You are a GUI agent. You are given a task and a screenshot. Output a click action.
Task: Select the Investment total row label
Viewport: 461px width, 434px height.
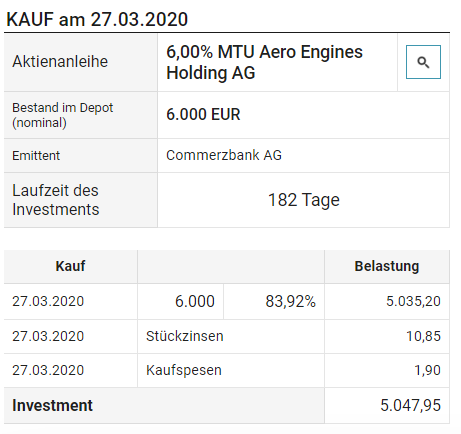52,405
